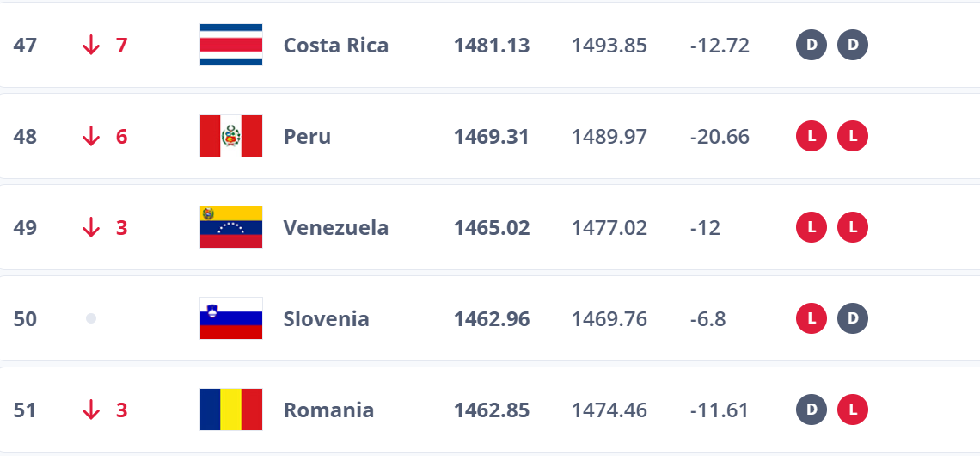Open the Costa Rica team link

tap(335, 45)
